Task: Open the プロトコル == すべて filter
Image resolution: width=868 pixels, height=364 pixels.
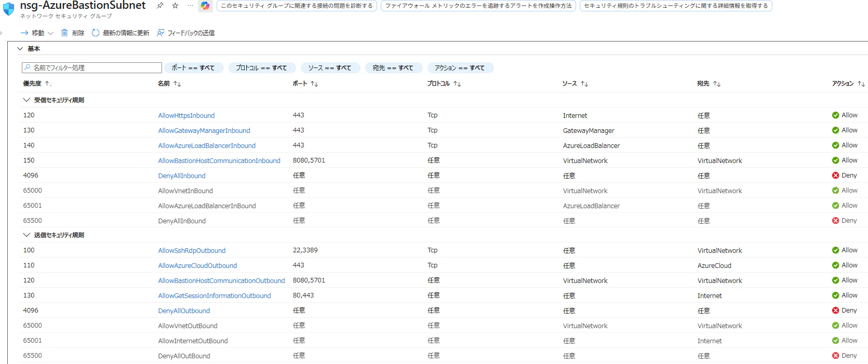Action: [x=261, y=68]
